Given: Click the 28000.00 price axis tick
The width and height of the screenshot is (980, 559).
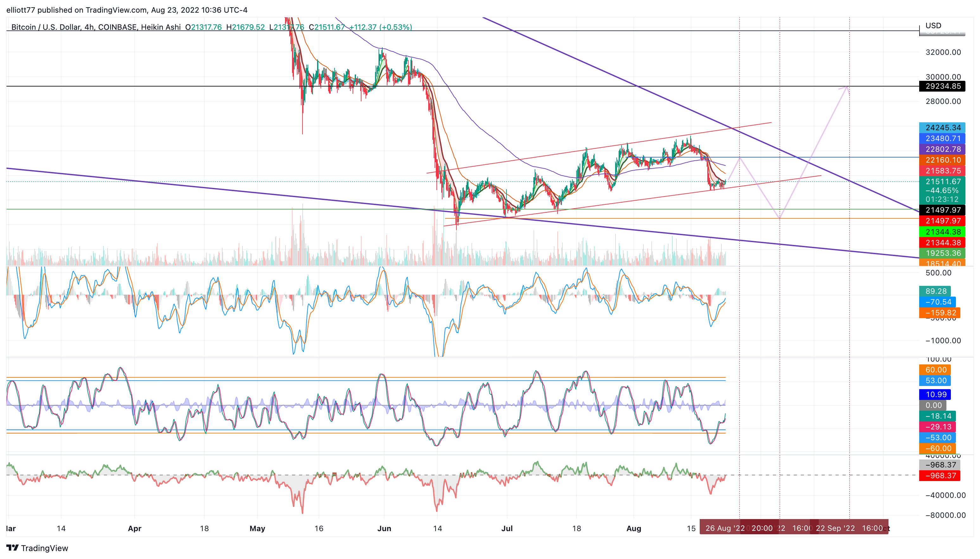Looking at the screenshot, I should click(x=943, y=101).
